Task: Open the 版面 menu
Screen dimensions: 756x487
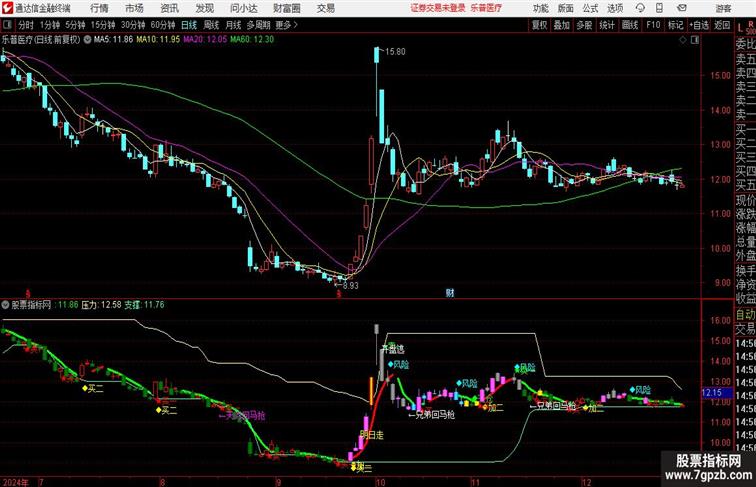Action: (x=566, y=8)
